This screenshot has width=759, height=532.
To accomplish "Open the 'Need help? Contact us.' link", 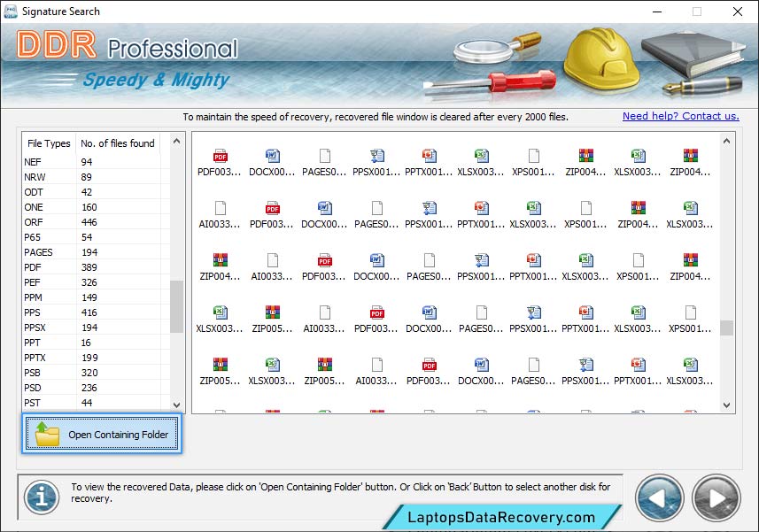I will tap(680, 116).
